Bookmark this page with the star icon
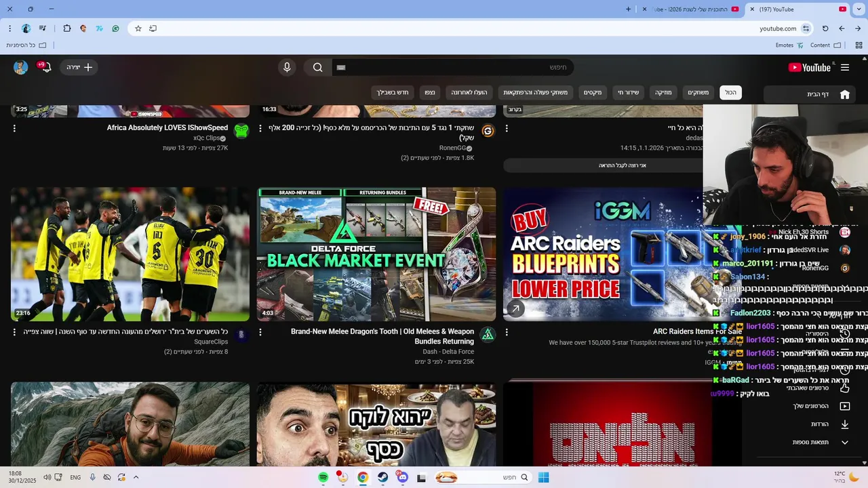The height and width of the screenshot is (488, 868). point(138,28)
